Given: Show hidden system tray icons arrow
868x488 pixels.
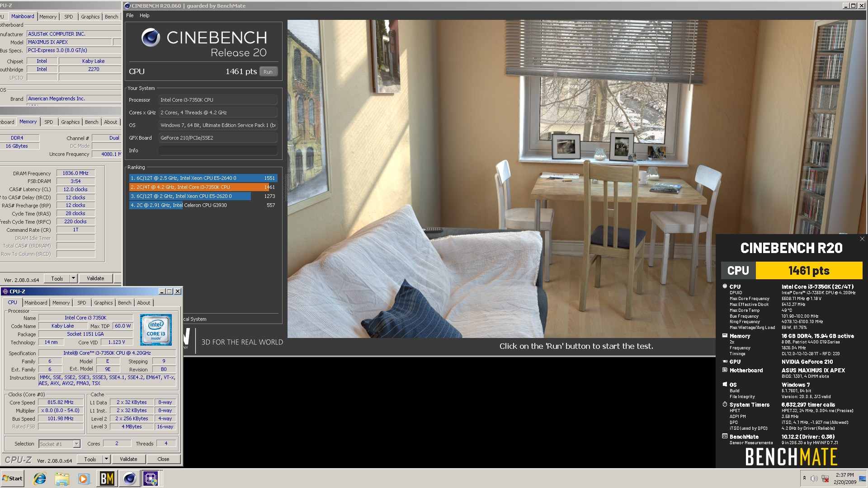Looking at the screenshot, I should (804, 478).
